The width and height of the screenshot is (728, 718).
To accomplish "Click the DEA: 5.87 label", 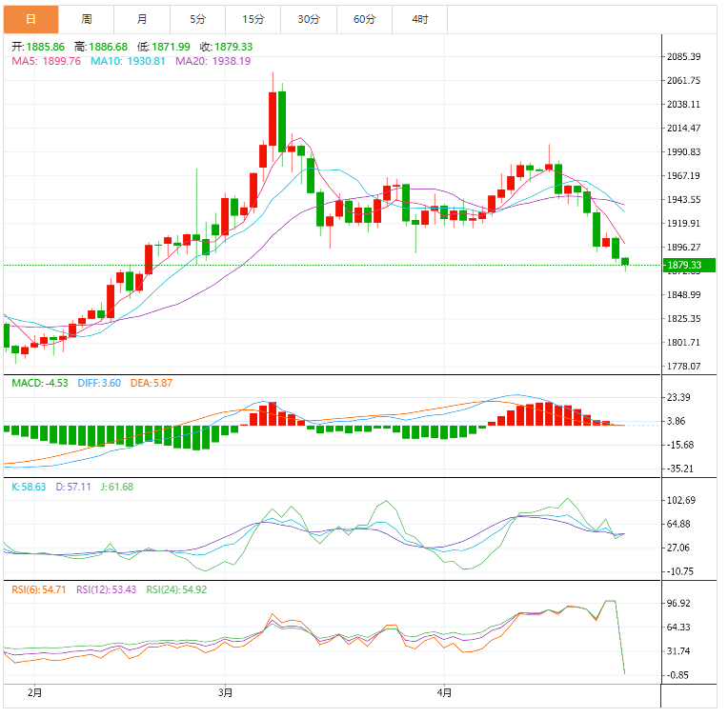I will click(x=152, y=384).
